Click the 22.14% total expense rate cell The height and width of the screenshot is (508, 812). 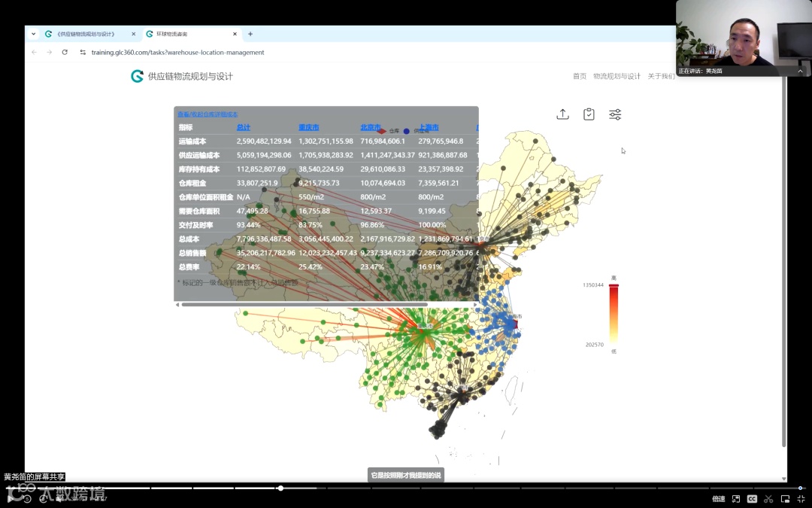pyautogui.click(x=249, y=267)
